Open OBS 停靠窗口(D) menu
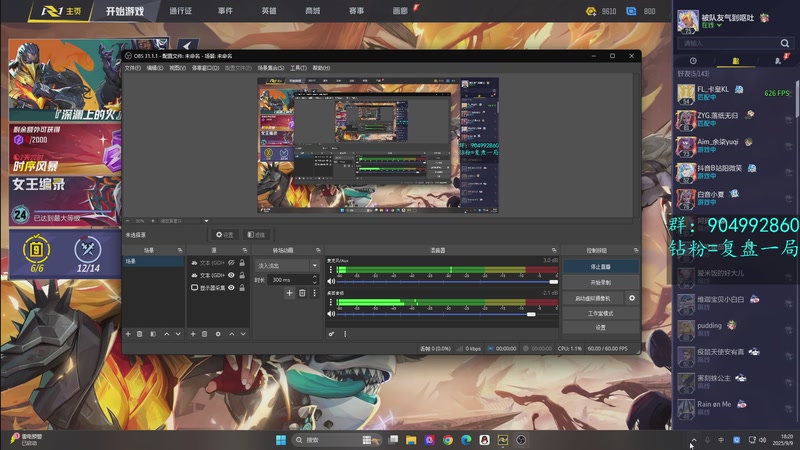The height and width of the screenshot is (450, 800). point(206,68)
